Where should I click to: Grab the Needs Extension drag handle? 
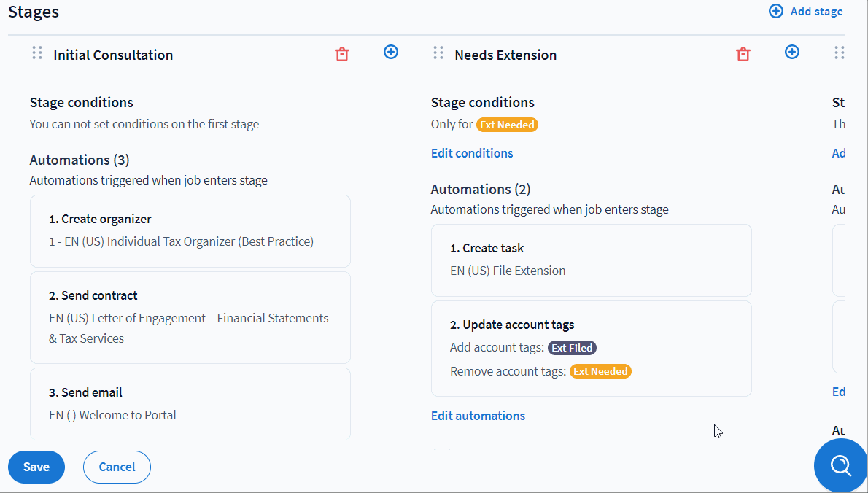(438, 53)
